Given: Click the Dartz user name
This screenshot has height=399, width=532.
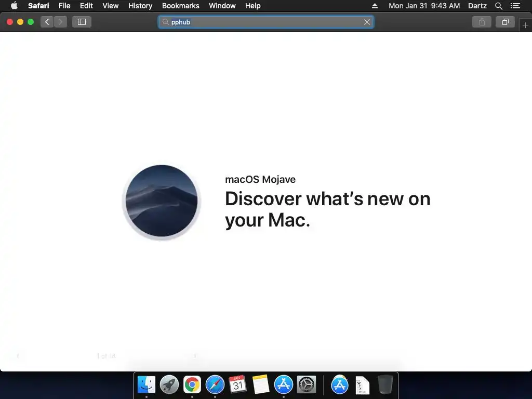Looking at the screenshot, I should 477,6.
